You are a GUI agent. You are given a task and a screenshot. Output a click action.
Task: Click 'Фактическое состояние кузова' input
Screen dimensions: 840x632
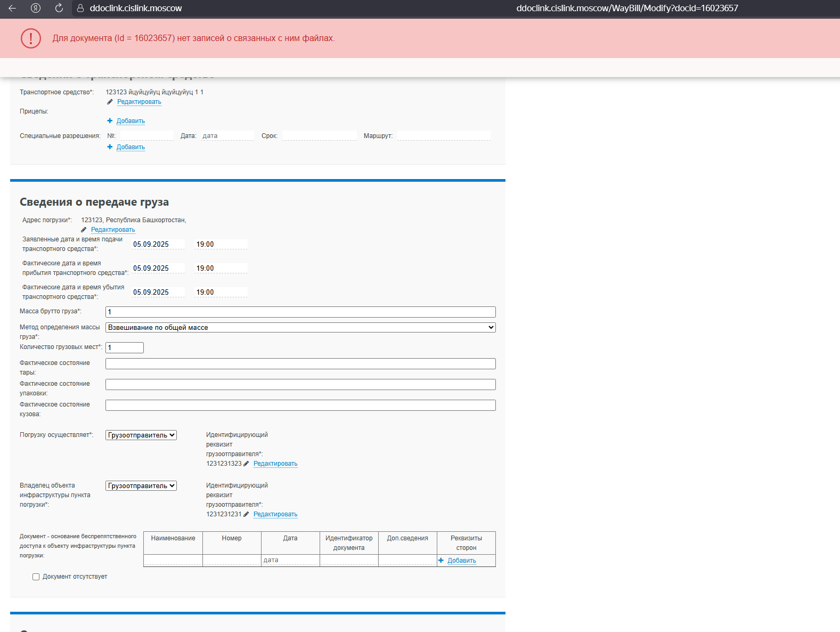coord(300,406)
